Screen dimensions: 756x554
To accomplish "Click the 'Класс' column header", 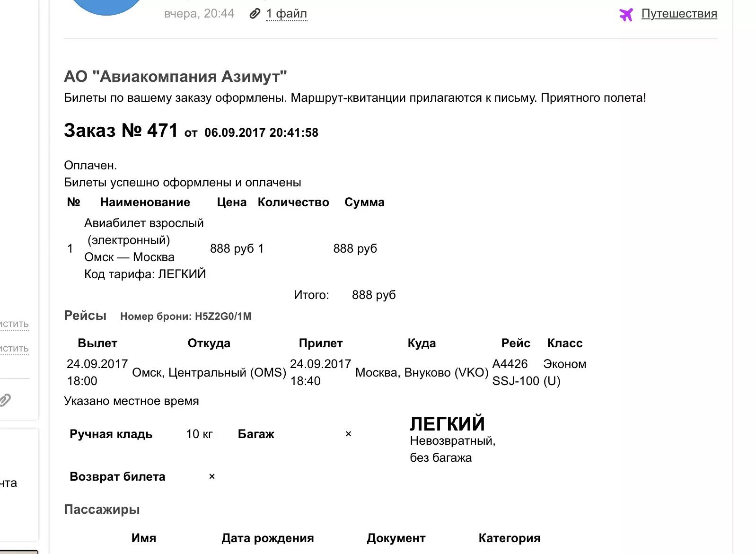I will pos(565,343).
